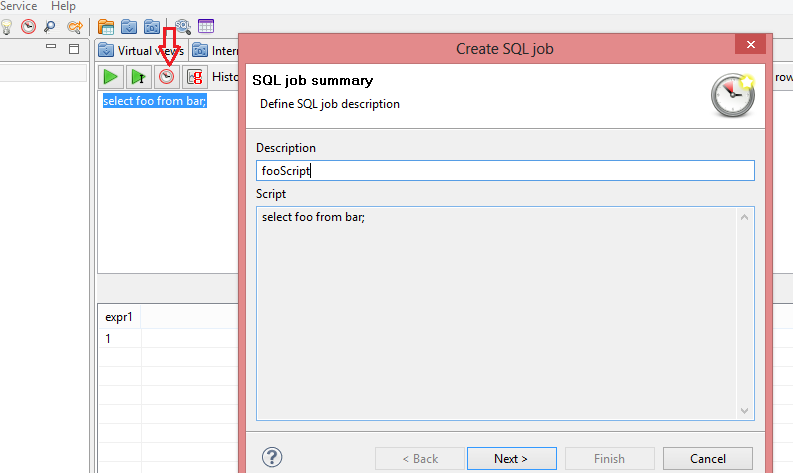Click the magnifier search icon in toolbar

49,27
